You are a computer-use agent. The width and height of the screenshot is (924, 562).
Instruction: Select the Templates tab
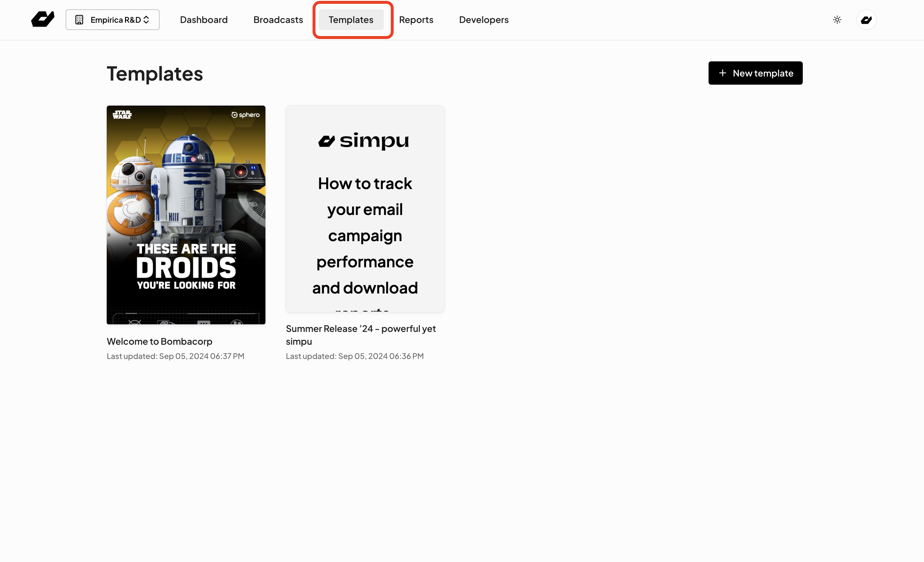(x=351, y=19)
